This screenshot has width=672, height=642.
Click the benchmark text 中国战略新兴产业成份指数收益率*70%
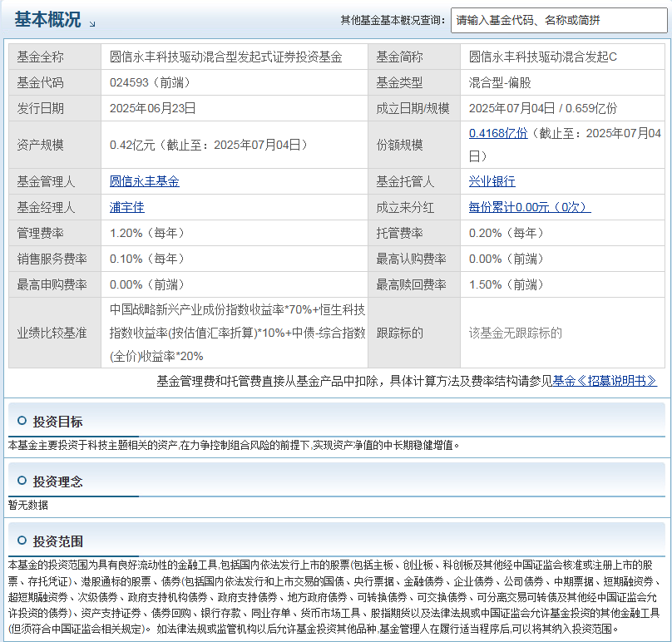[211, 309]
